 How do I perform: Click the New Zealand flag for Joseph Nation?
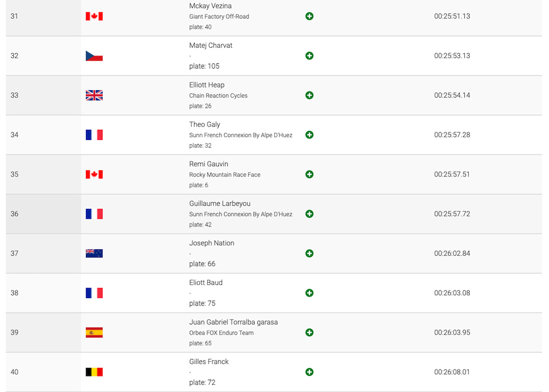point(94,253)
